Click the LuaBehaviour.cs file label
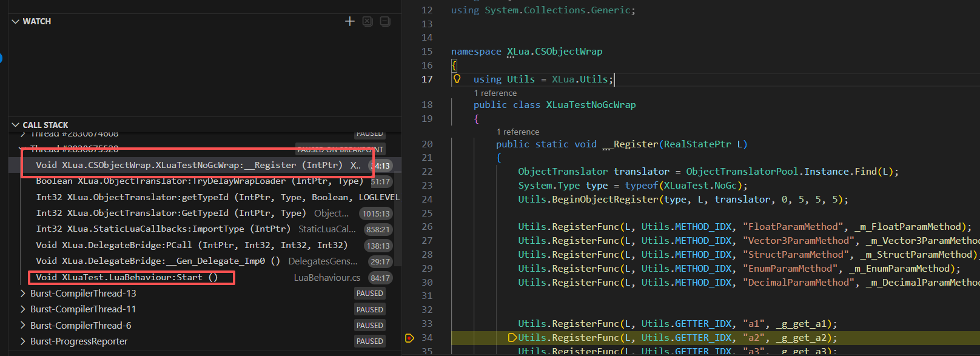This screenshot has height=356, width=980. click(327, 277)
